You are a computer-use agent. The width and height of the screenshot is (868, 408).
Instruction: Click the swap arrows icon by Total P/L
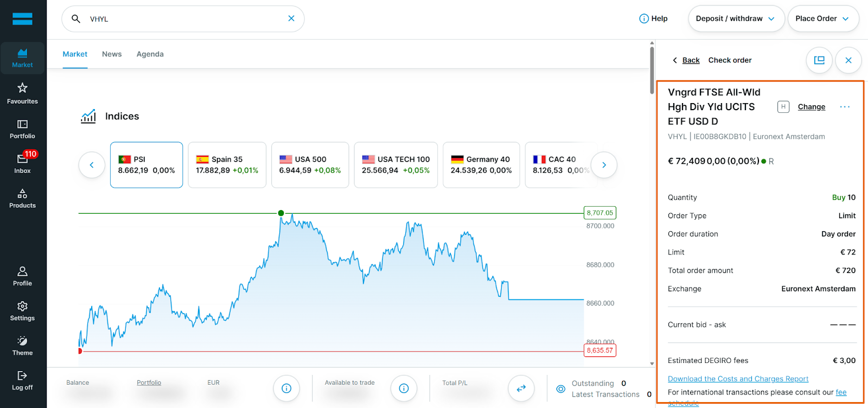click(x=521, y=388)
